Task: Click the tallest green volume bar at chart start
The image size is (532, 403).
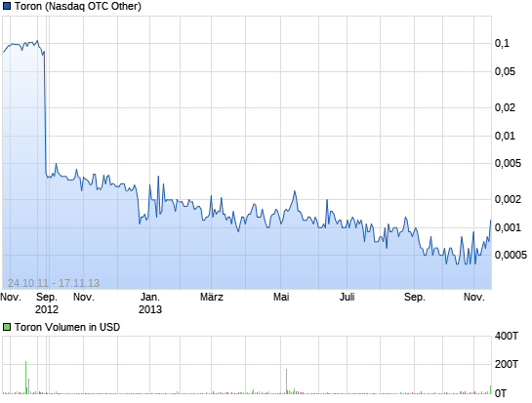Action: (25, 378)
